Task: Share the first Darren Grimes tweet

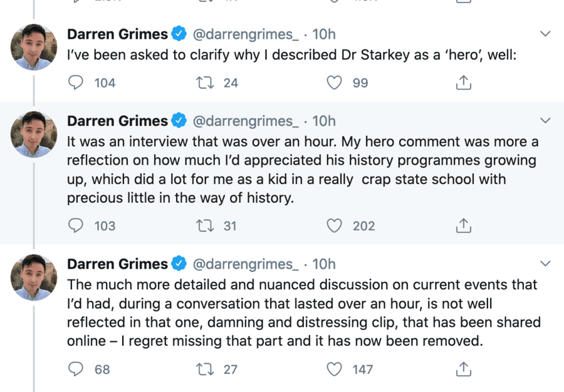Action: [463, 83]
